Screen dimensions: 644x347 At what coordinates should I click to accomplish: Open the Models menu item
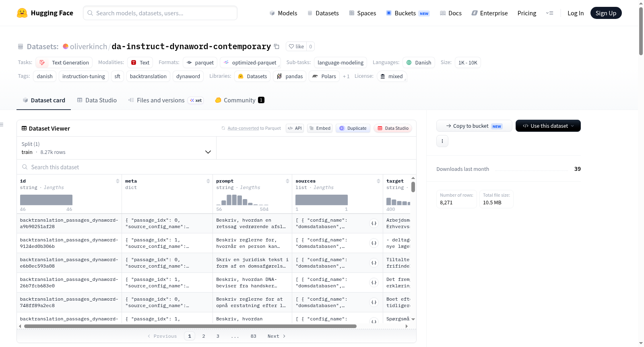(283, 13)
